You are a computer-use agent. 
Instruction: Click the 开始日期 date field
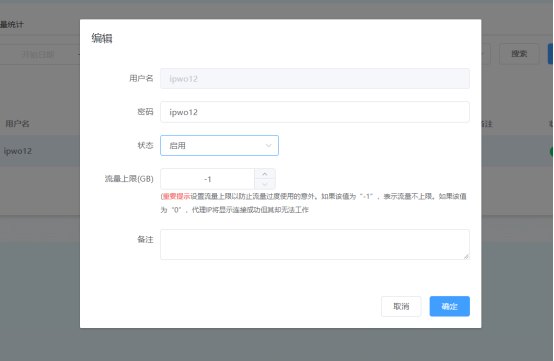click(x=38, y=54)
